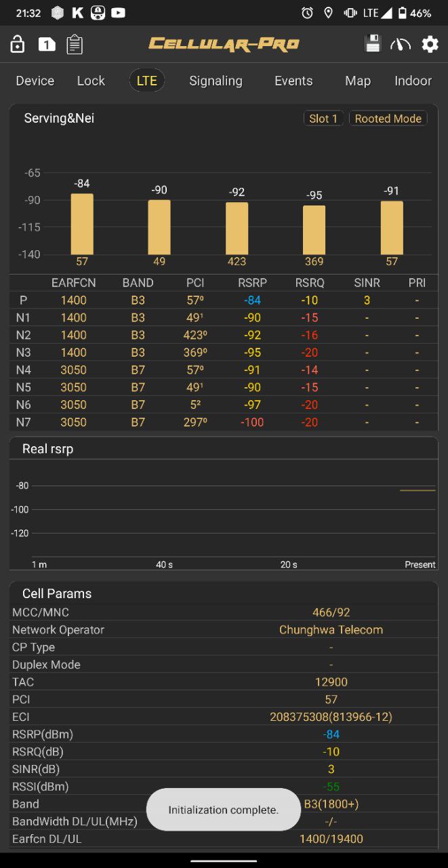Tap the YouTube notification icon in the status bar

click(118, 13)
